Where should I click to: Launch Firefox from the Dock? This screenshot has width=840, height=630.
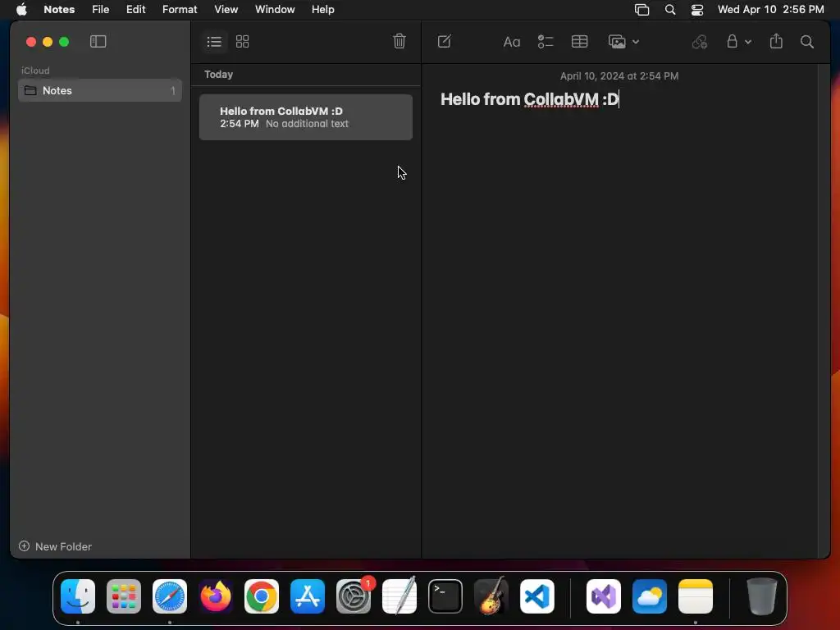click(x=216, y=596)
